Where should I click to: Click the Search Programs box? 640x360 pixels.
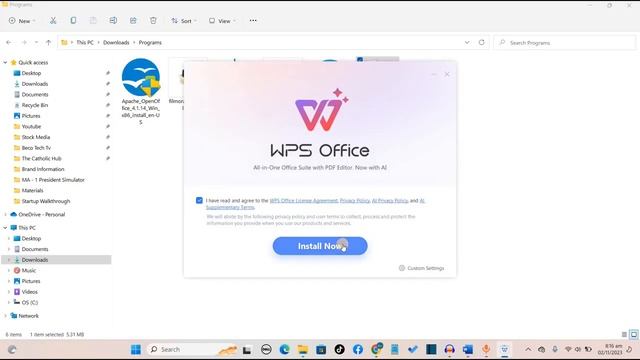564,42
